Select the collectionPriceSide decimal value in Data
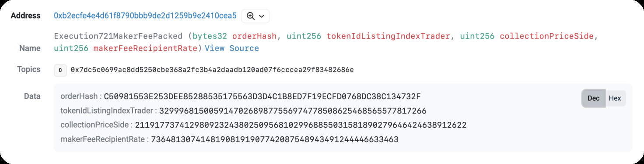 (301, 125)
